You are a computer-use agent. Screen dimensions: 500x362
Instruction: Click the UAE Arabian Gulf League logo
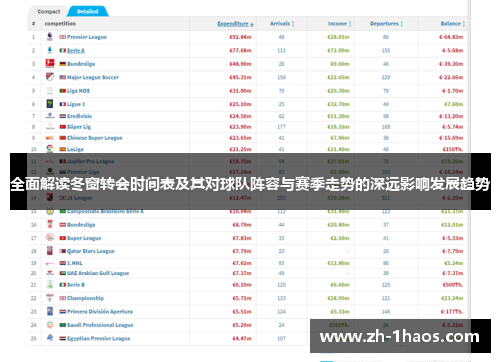coord(50,273)
